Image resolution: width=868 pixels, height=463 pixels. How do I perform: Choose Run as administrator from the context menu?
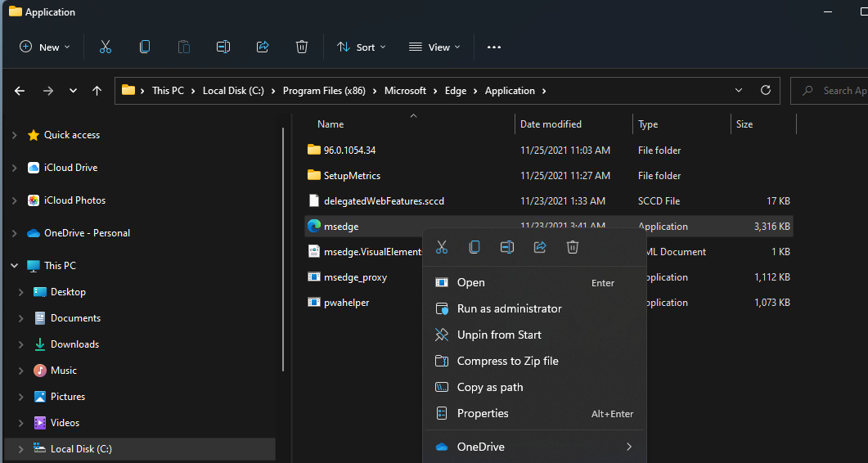pos(509,308)
